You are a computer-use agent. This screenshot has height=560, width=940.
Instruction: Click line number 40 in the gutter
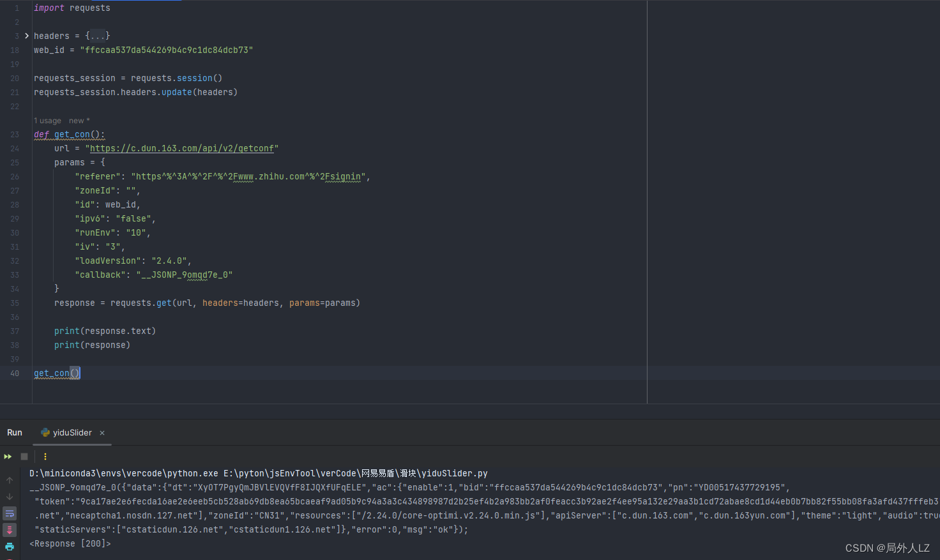[x=15, y=374]
